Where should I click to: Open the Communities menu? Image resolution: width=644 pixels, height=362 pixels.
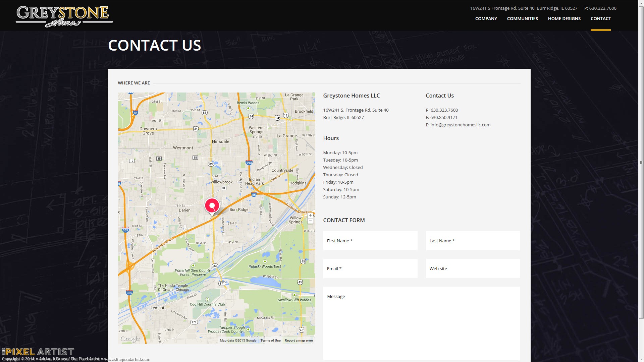pos(522,19)
